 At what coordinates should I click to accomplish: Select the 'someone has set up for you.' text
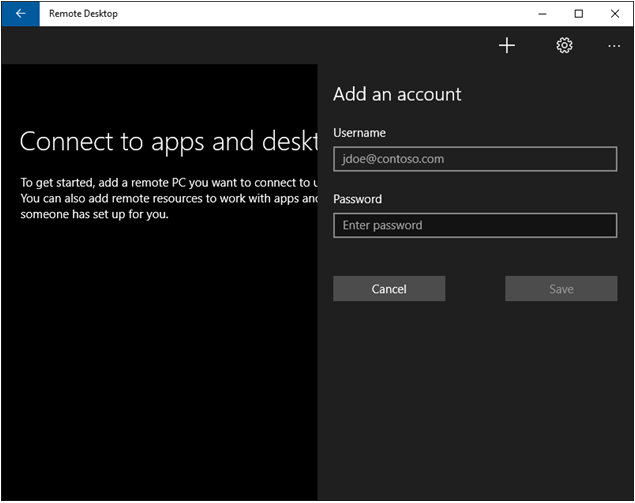(x=94, y=214)
